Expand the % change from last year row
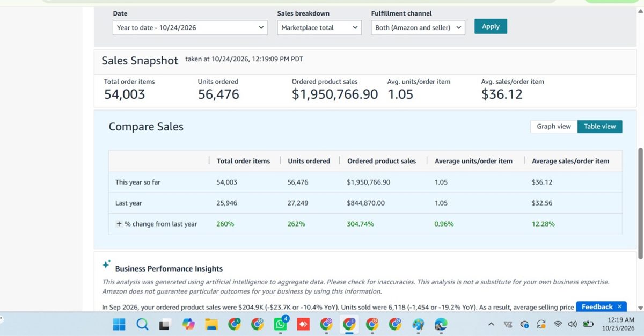Image resolution: width=644 pixels, height=336 pixels. pyautogui.click(x=119, y=224)
